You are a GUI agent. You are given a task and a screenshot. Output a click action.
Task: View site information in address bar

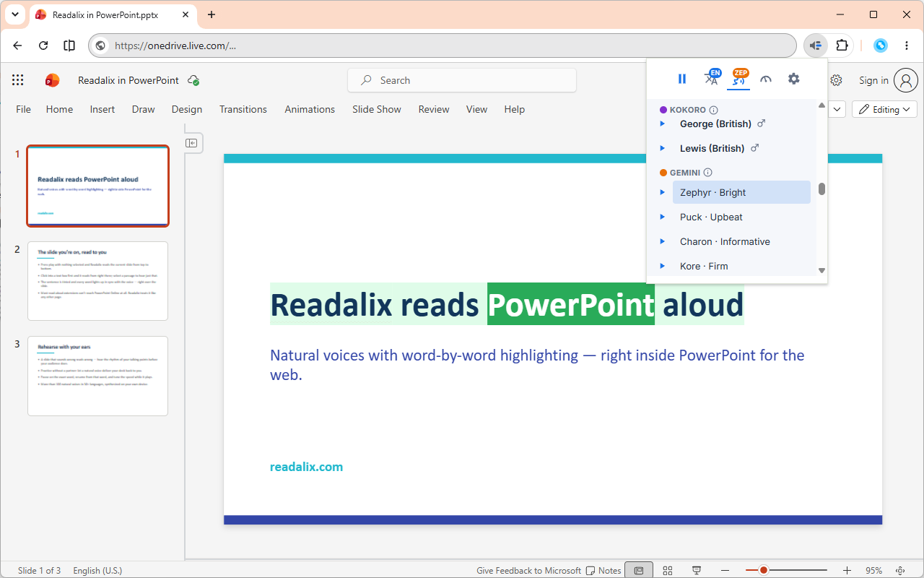pos(101,46)
